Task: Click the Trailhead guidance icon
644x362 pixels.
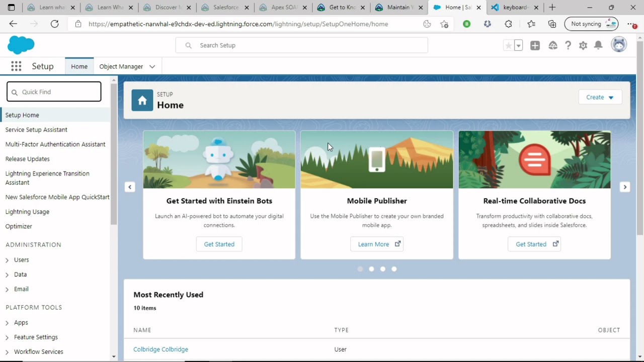Action: tap(553, 45)
